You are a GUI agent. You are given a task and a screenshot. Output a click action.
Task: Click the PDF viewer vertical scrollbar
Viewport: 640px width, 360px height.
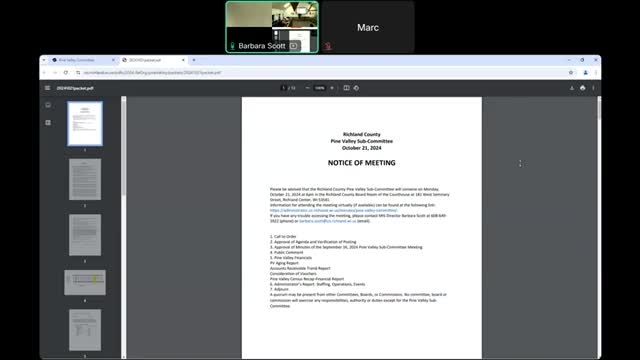599,108
